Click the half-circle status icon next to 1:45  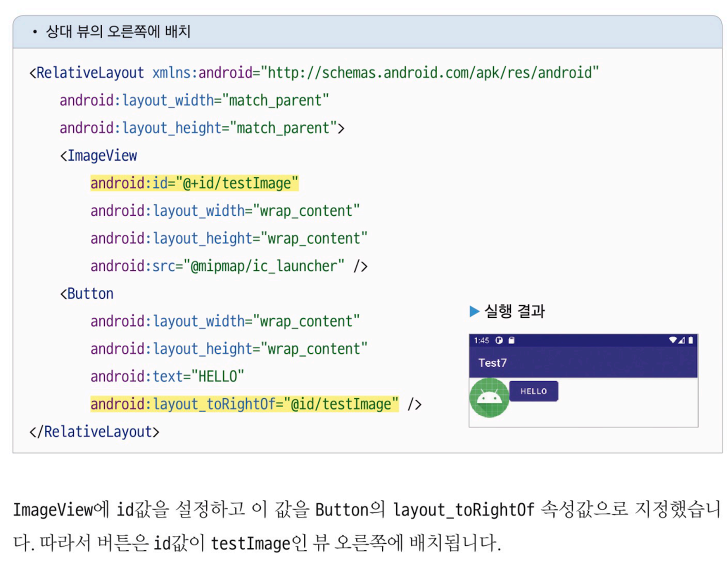tap(499, 340)
